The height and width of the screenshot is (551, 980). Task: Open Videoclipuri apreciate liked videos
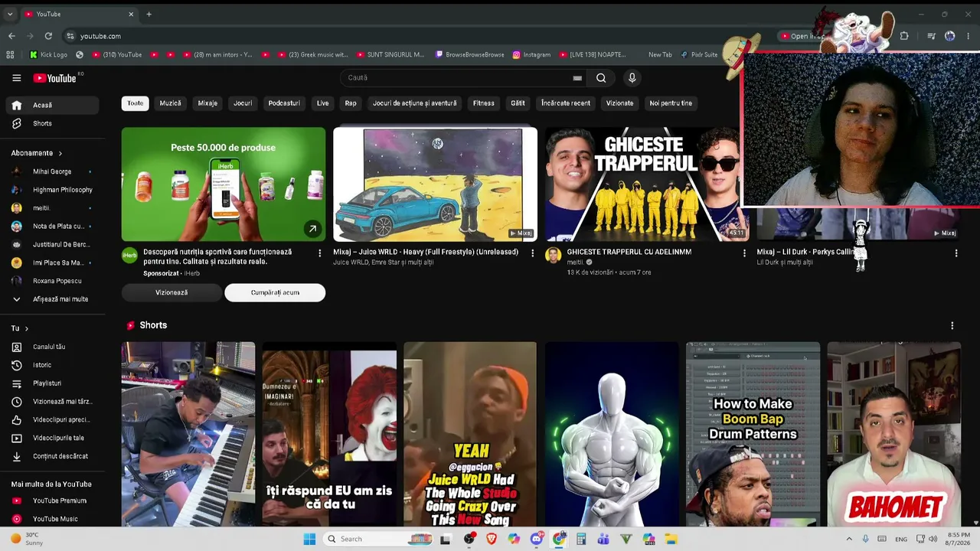(52, 420)
